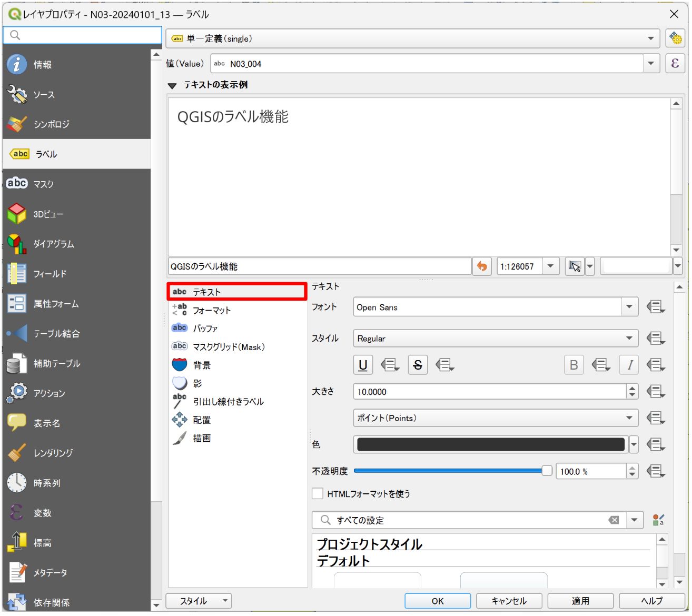Open the レンダリング rendering page

click(x=76, y=453)
